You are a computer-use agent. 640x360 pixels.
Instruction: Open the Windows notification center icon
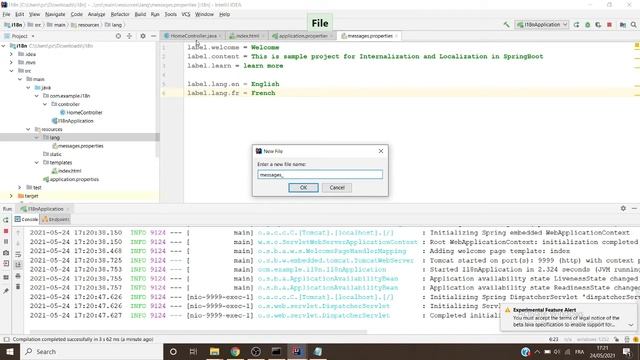click(x=627, y=351)
